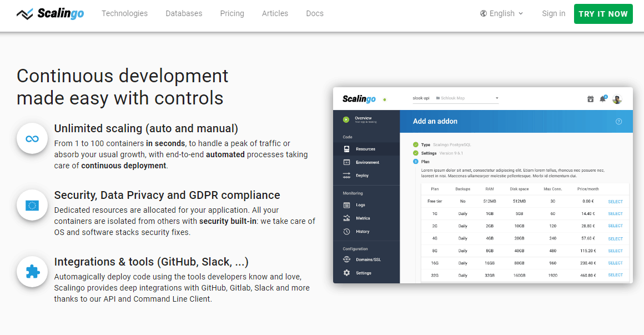
Task: Open the slook-api app selector dropdown
Action: (455, 98)
